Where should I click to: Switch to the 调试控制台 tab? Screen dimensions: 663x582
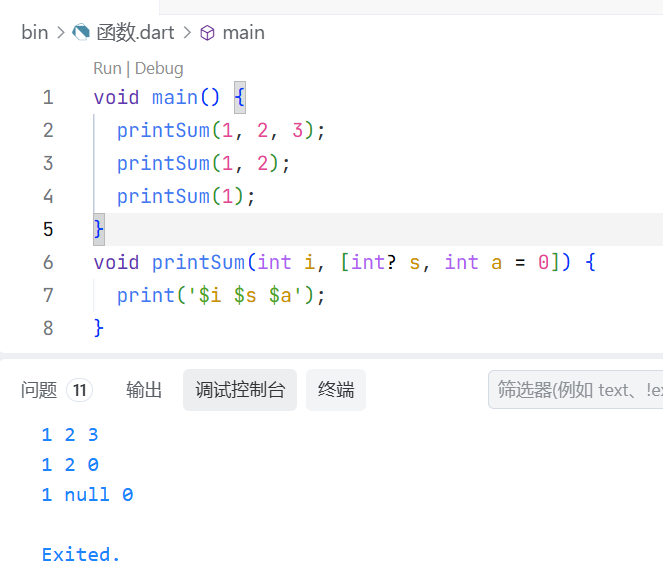coord(240,390)
